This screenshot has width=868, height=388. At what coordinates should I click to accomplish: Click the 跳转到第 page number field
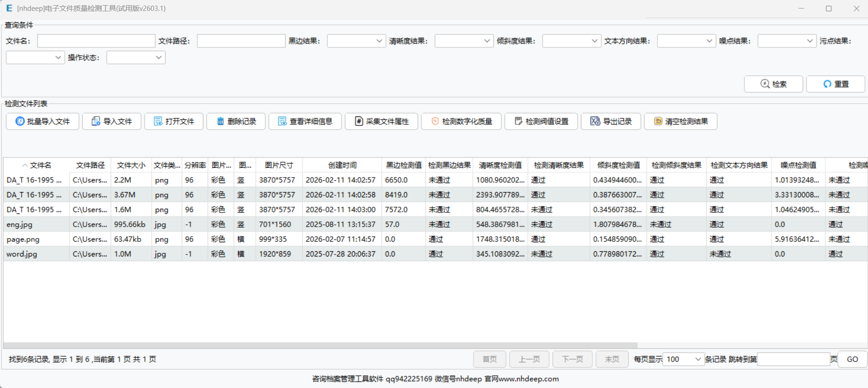[794, 359]
